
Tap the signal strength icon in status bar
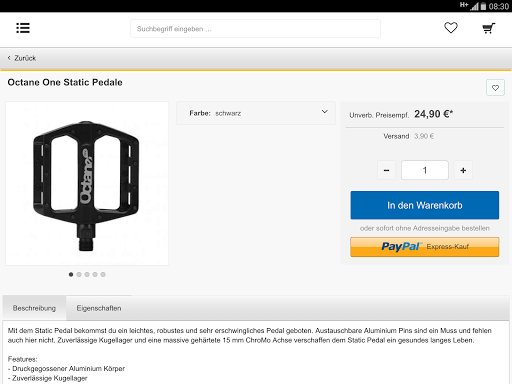tap(474, 6)
